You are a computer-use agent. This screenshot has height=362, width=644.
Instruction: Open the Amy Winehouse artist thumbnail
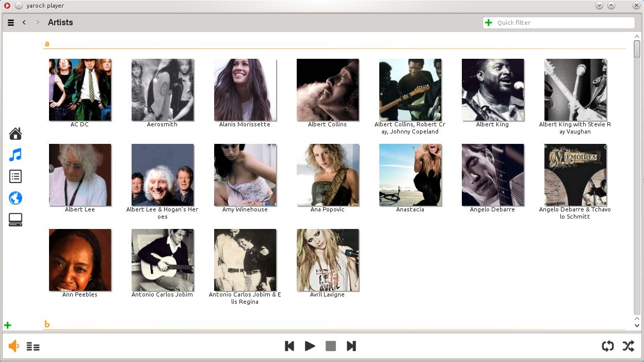[x=245, y=175]
